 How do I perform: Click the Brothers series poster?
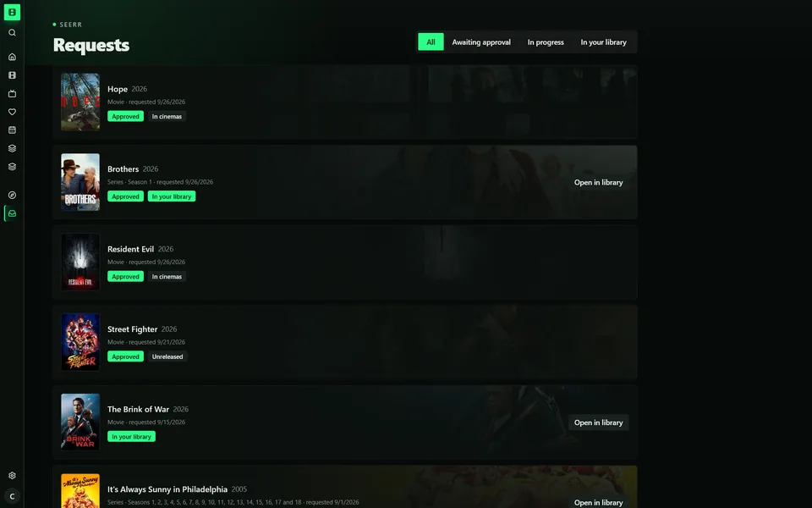point(80,182)
